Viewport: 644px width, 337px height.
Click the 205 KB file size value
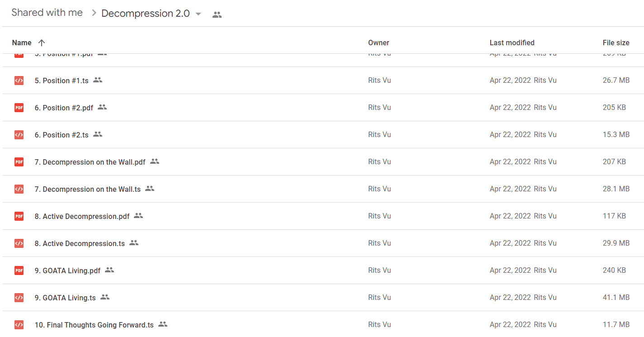614,108
